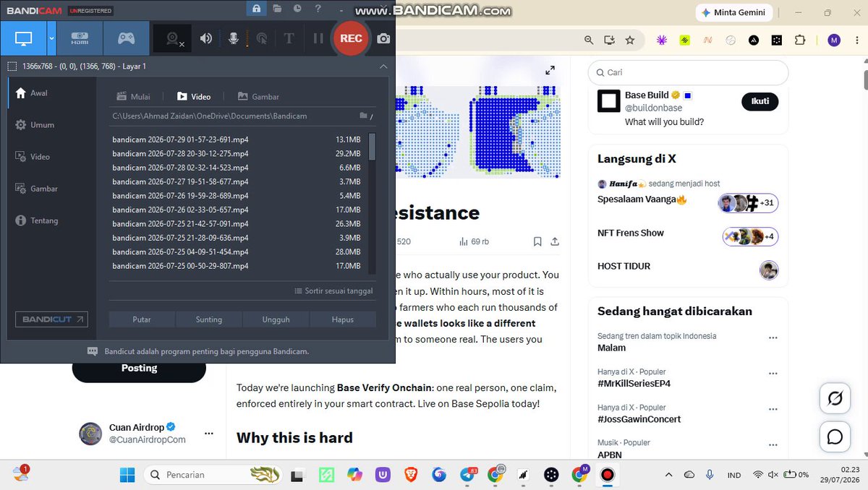This screenshot has width=868, height=490.
Task: Open the sort by date menu (Sortir sesuai tanggal)
Action: pyautogui.click(x=333, y=291)
